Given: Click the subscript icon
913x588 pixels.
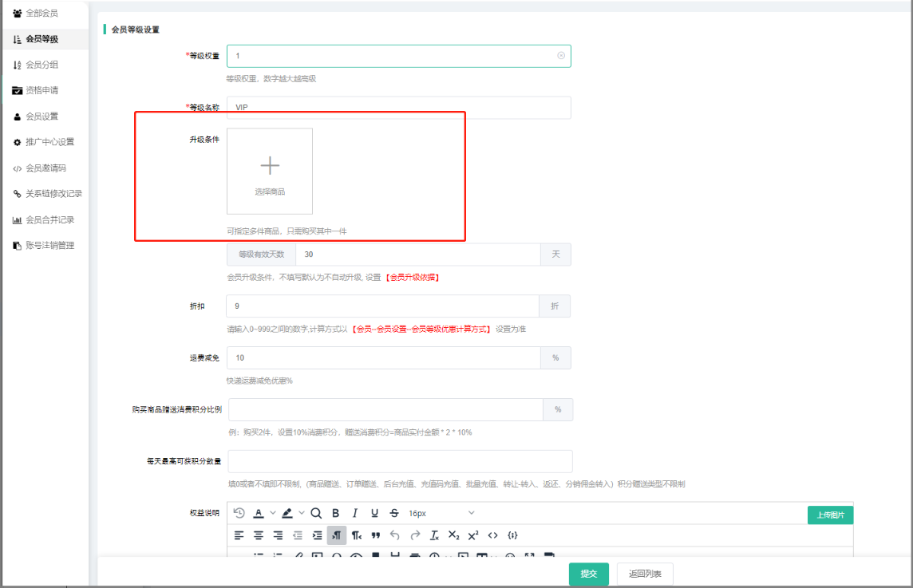Looking at the screenshot, I should (453, 535).
